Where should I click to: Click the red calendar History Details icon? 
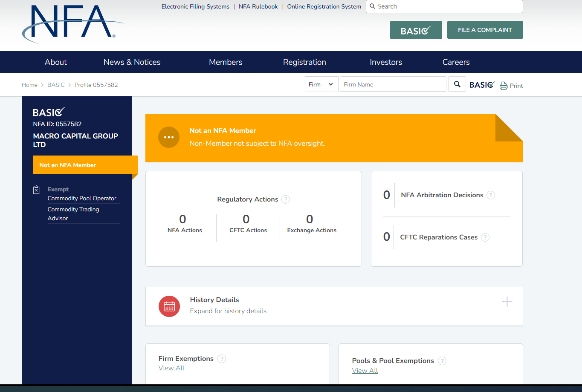pos(169,306)
